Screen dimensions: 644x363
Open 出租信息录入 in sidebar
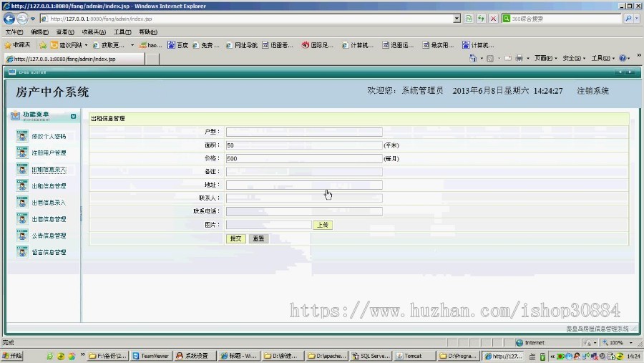(49, 170)
